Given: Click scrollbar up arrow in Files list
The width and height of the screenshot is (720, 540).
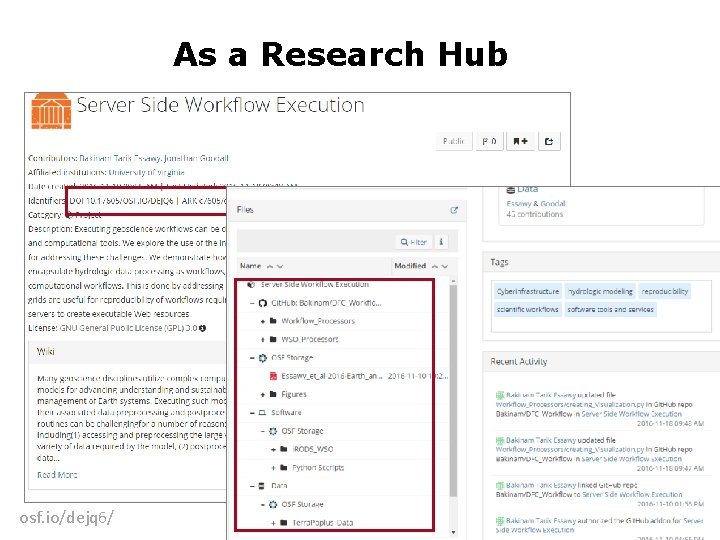Looking at the screenshot, I should click(x=453, y=281).
